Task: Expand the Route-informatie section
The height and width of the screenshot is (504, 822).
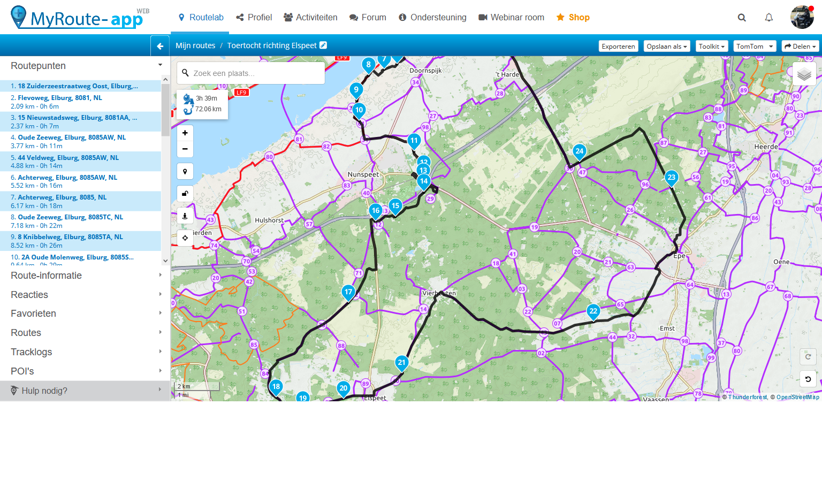Action: pyautogui.click(x=85, y=276)
